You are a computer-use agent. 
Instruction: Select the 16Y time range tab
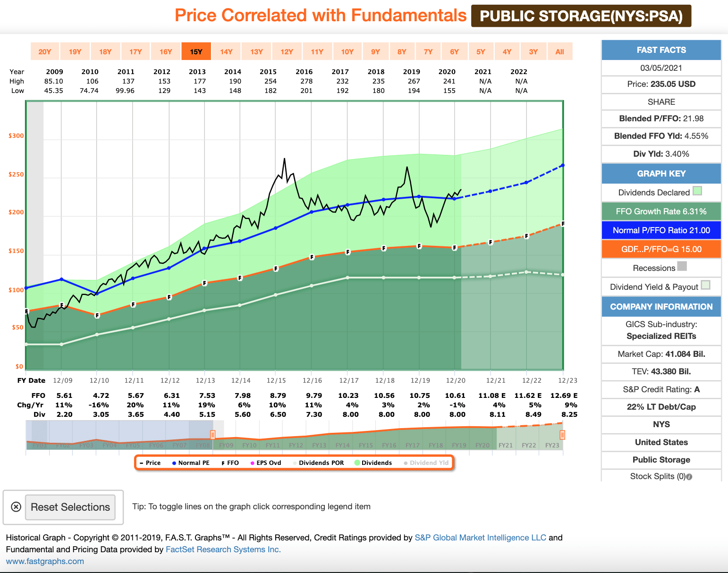coord(166,51)
